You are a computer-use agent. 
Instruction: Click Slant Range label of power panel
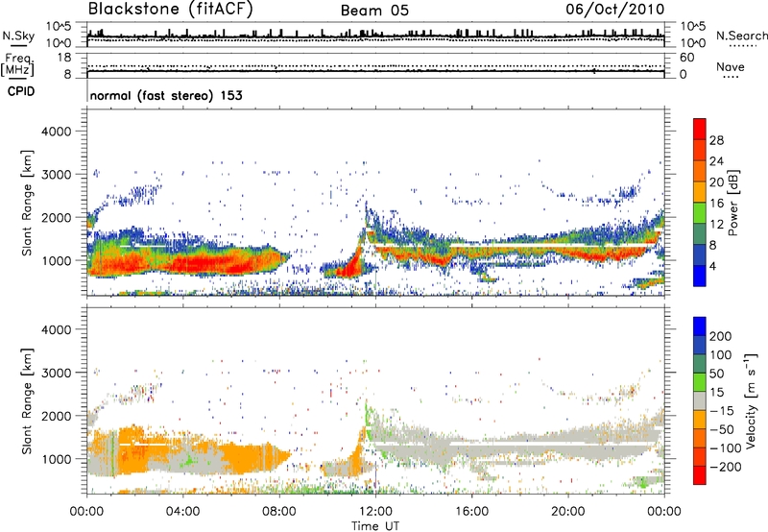pos(27,203)
